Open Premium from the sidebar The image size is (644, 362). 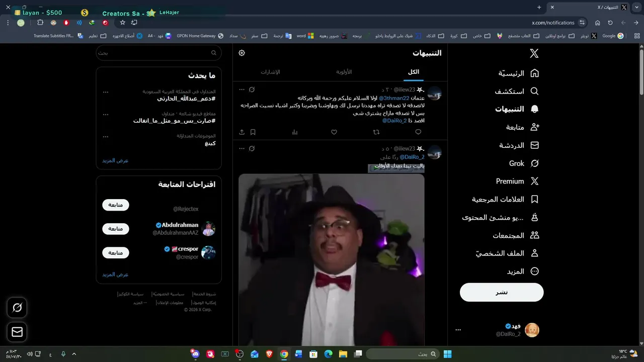tap(517, 181)
